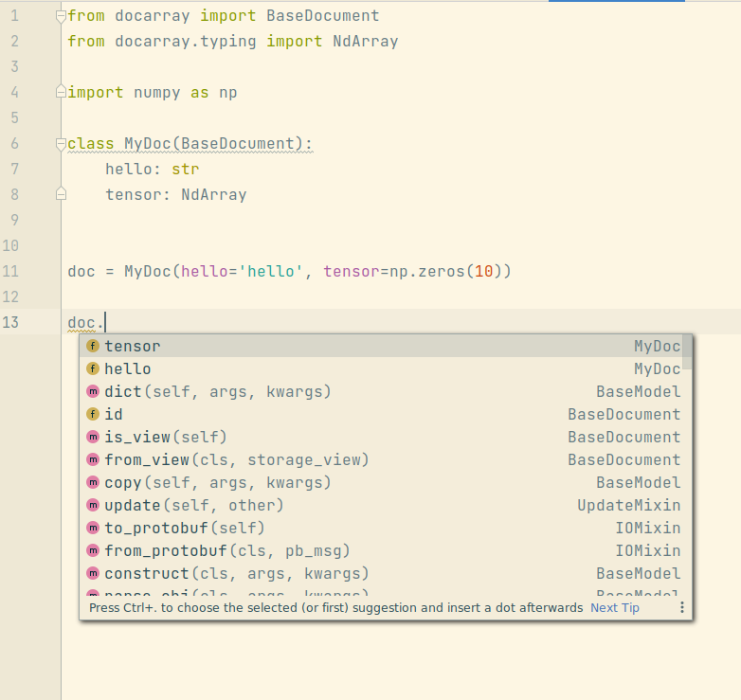Image resolution: width=741 pixels, height=700 pixels.
Task: Toggle the fold marker on line 4
Action: (x=61, y=92)
